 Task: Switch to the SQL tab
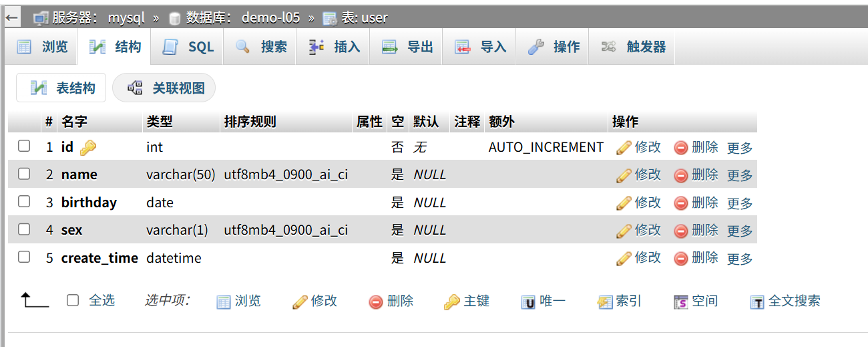188,47
